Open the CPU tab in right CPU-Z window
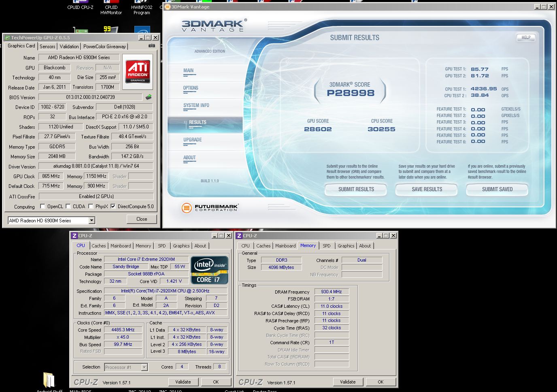 tap(245, 246)
